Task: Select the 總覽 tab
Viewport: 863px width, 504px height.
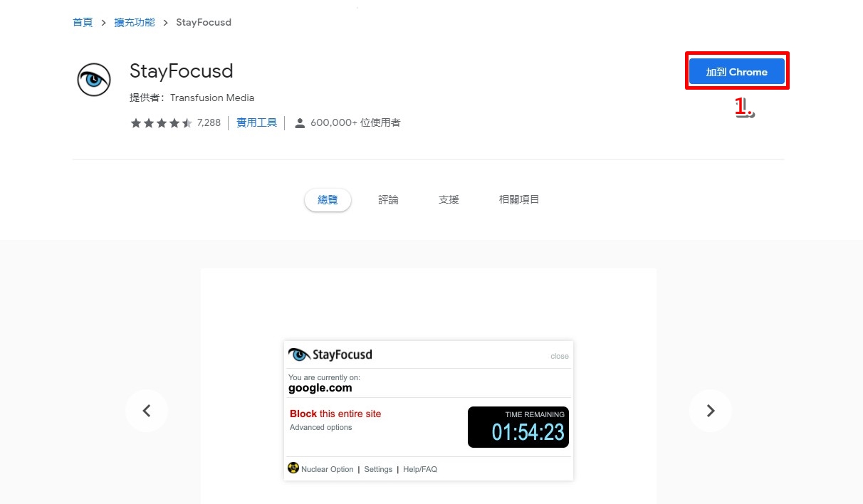Action: tap(328, 200)
